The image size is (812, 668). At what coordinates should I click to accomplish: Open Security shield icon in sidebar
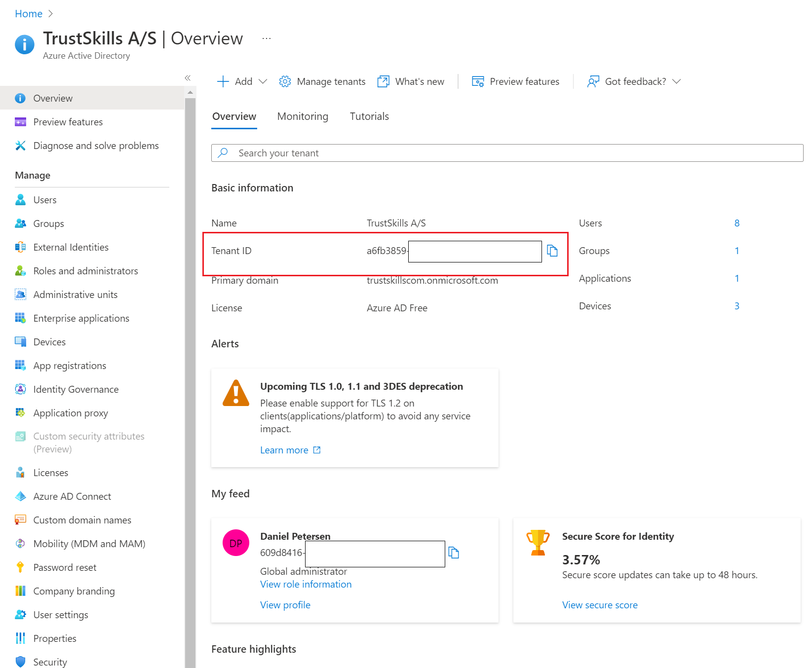(20, 662)
